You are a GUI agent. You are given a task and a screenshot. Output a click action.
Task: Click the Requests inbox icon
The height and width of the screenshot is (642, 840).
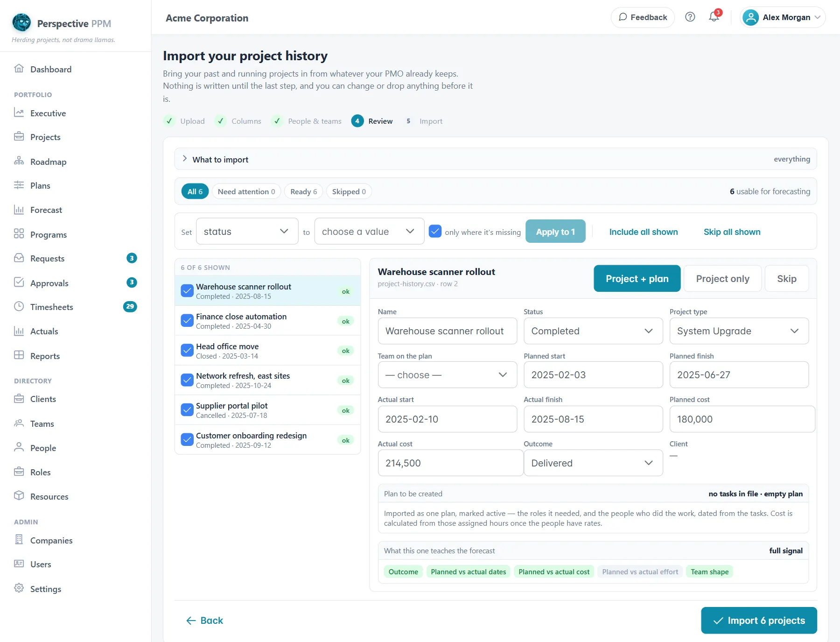click(x=19, y=258)
